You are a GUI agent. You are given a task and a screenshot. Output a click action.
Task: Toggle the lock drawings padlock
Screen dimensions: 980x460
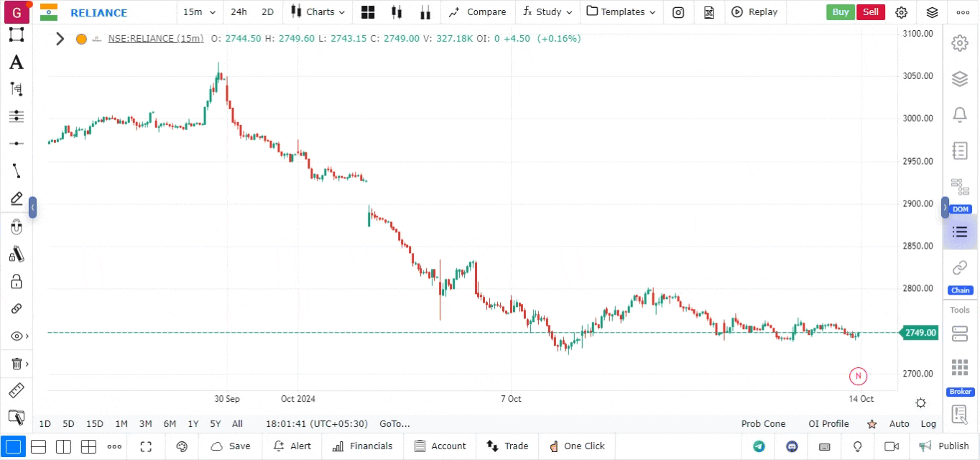pos(16,281)
